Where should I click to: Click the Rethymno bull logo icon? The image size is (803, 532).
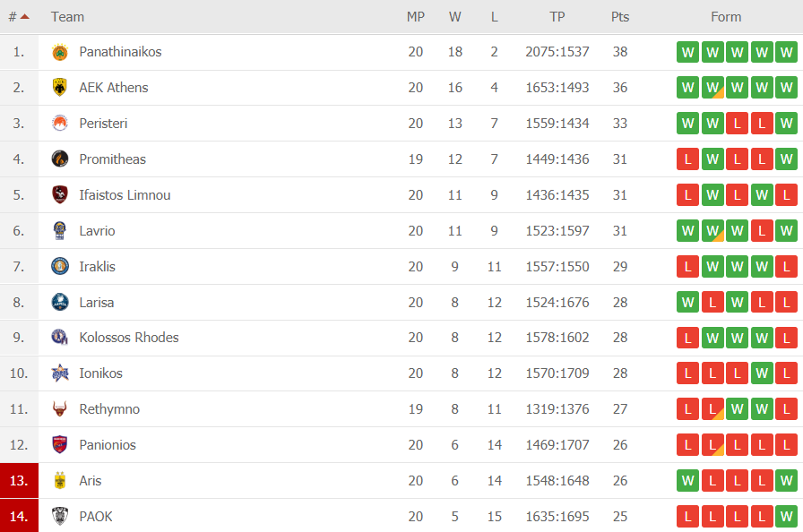click(x=60, y=409)
